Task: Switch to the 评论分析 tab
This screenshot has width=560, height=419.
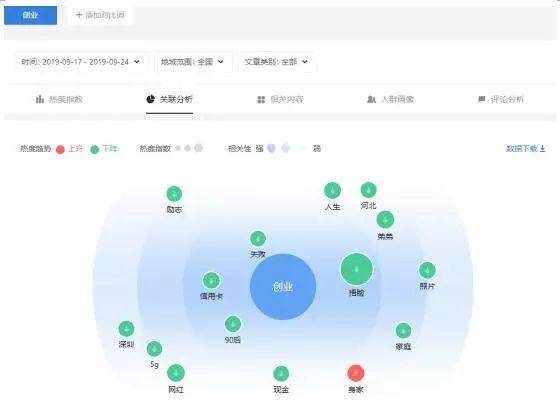Action: [x=501, y=99]
